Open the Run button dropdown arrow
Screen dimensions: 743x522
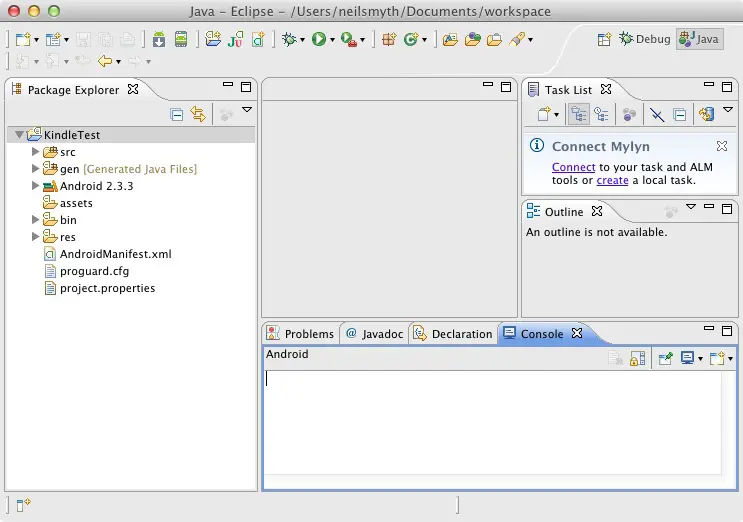pos(332,40)
